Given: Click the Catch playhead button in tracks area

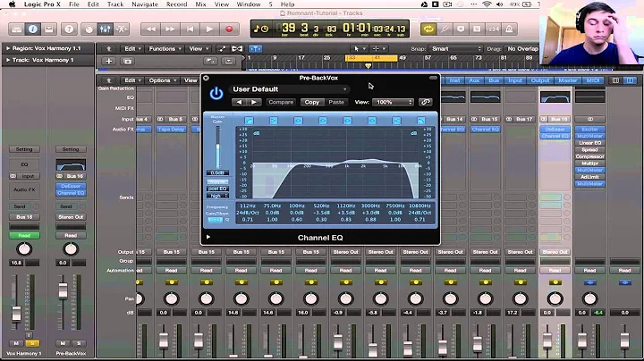Looking at the screenshot, I should pyautogui.click(x=255, y=48).
